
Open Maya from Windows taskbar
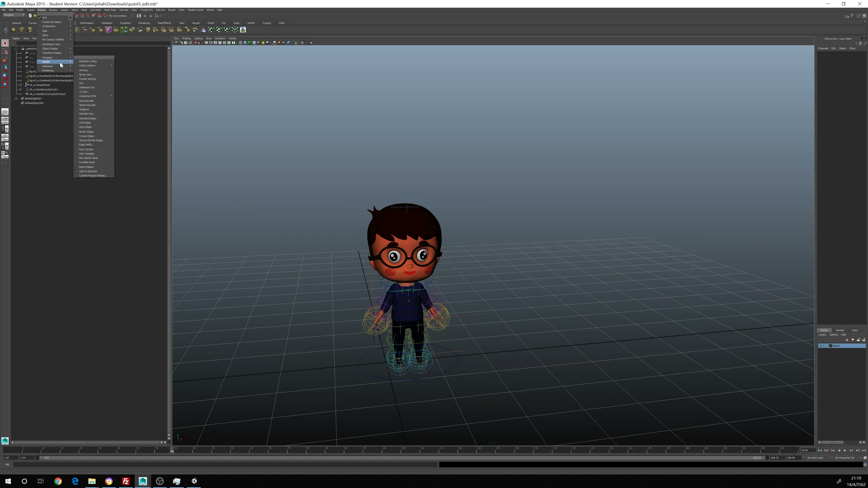click(x=143, y=481)
